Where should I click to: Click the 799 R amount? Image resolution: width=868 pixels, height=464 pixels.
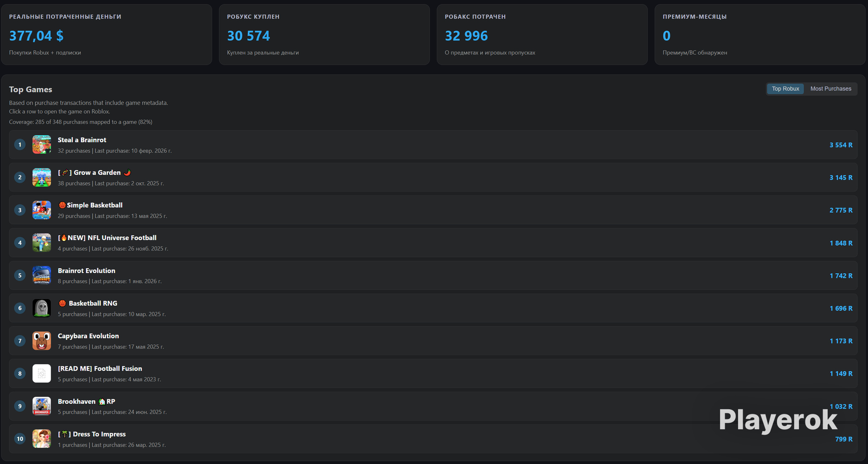tap(844, 439)
